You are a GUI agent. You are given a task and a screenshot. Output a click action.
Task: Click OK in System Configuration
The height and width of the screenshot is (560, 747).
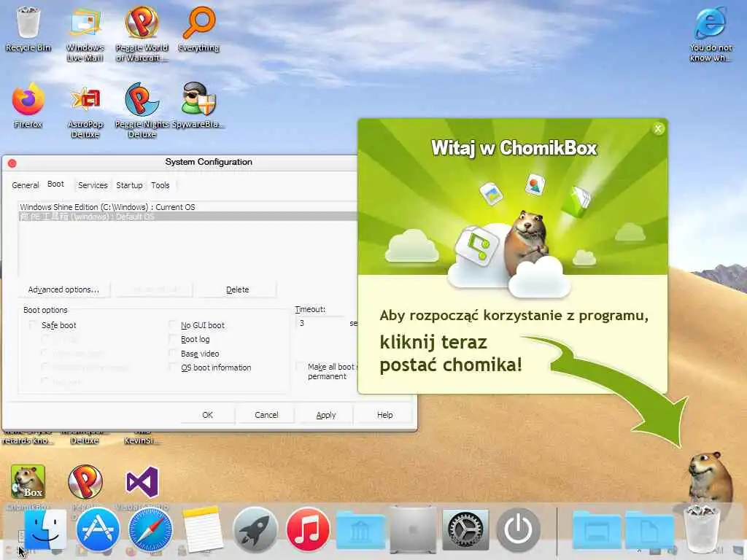(207, 415)
